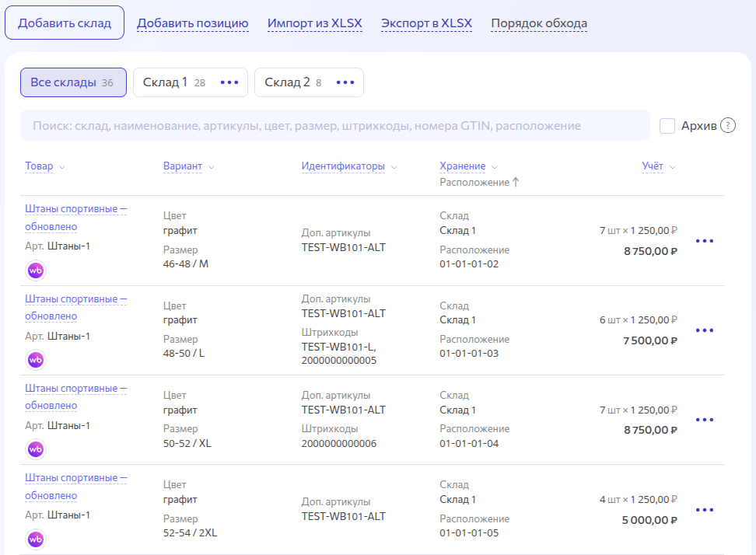Open row actions for location 01-01-01-02

point(705,240)
